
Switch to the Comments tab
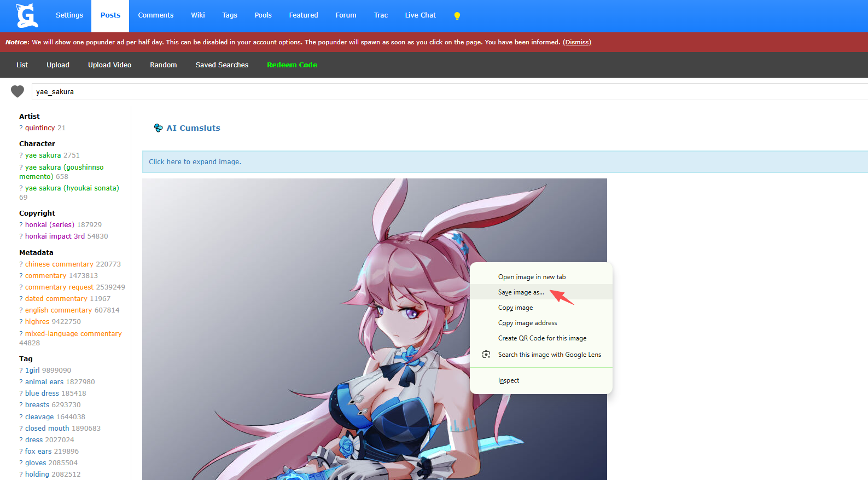156,15
